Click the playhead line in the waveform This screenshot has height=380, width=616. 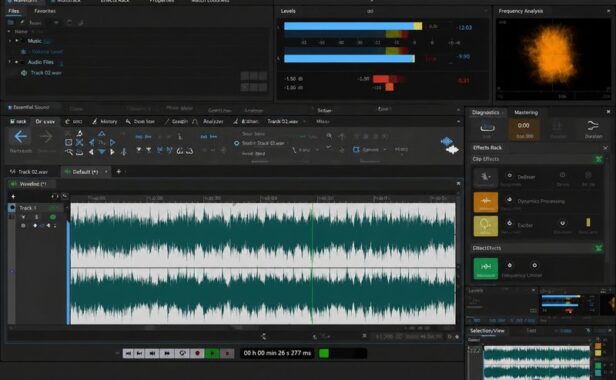coord(312,263)
